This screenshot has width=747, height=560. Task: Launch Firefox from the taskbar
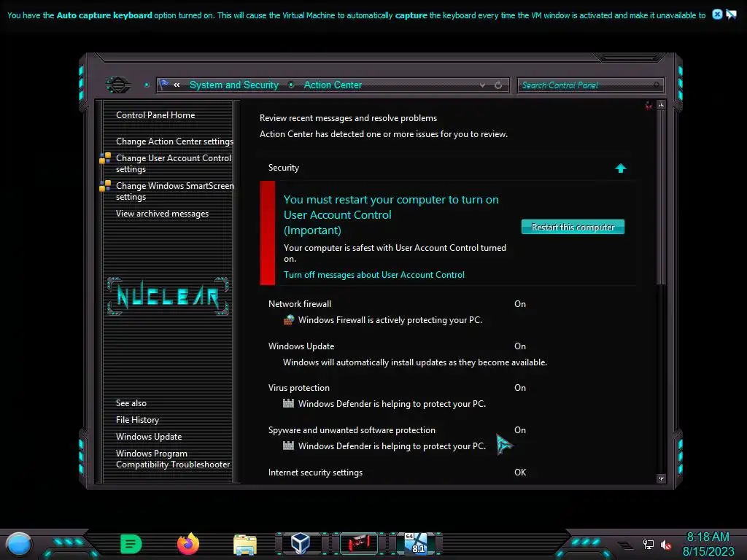pyautogui.click(x=188, y=544)
